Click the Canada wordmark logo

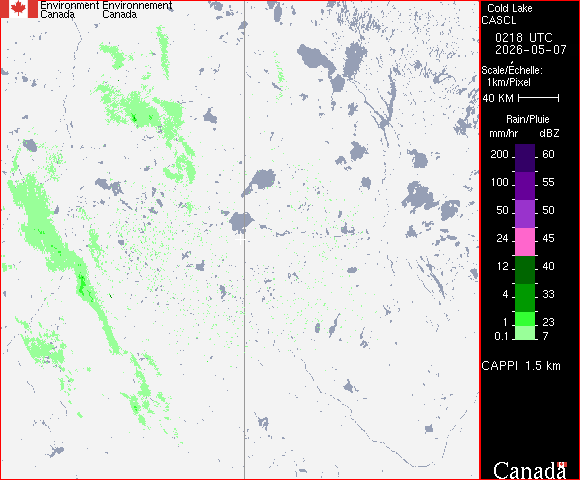coord(530,470)
